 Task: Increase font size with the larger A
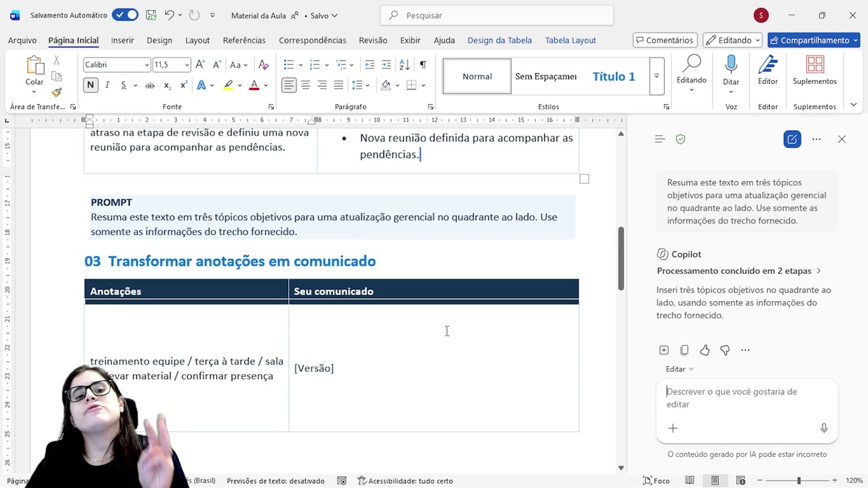[x=200, y=65]
